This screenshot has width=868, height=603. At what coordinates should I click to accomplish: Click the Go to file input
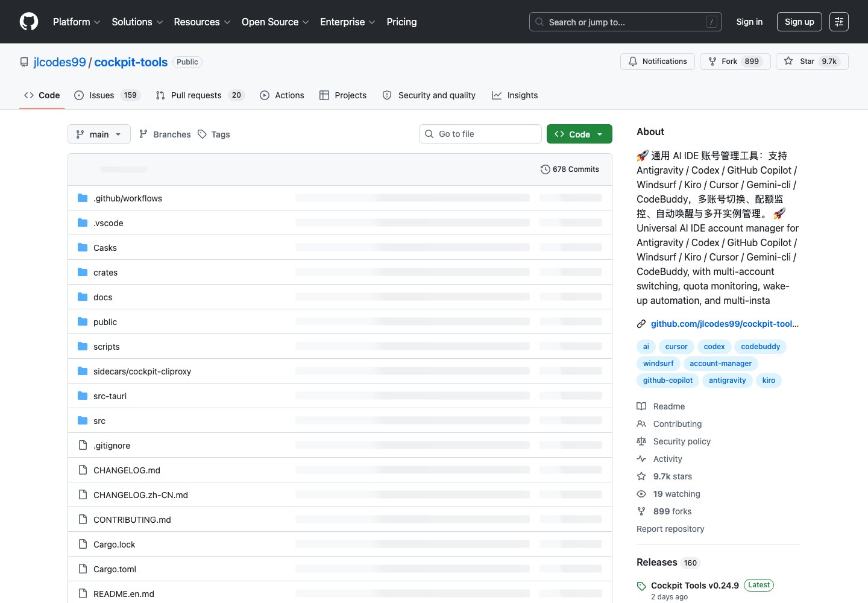pos(480,134)
